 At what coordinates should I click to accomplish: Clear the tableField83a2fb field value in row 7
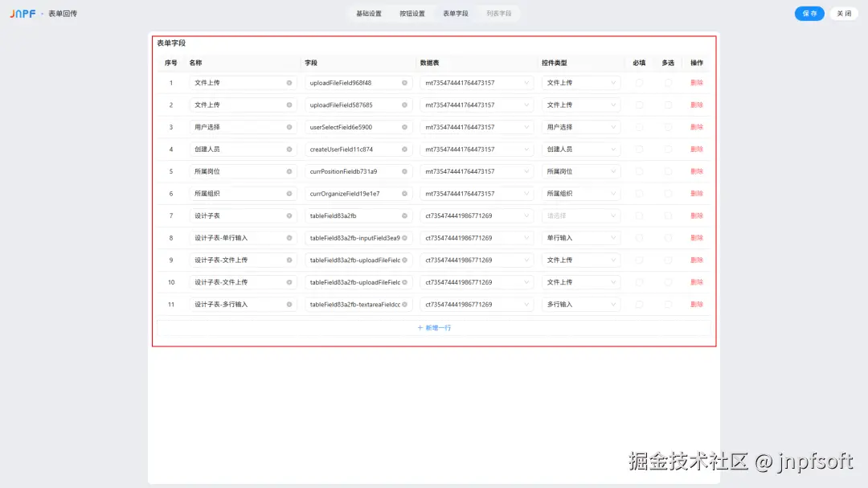(404, 216)
